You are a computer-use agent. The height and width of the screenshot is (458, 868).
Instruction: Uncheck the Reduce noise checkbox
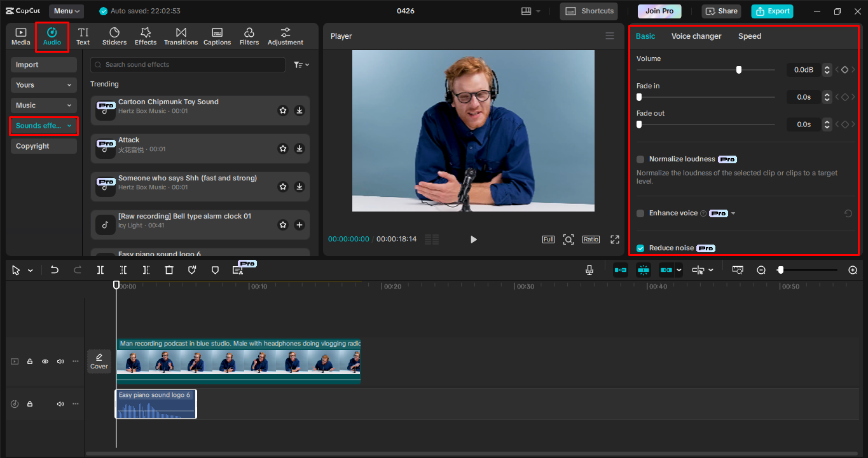pyautogui.click(x=640, y=248)
